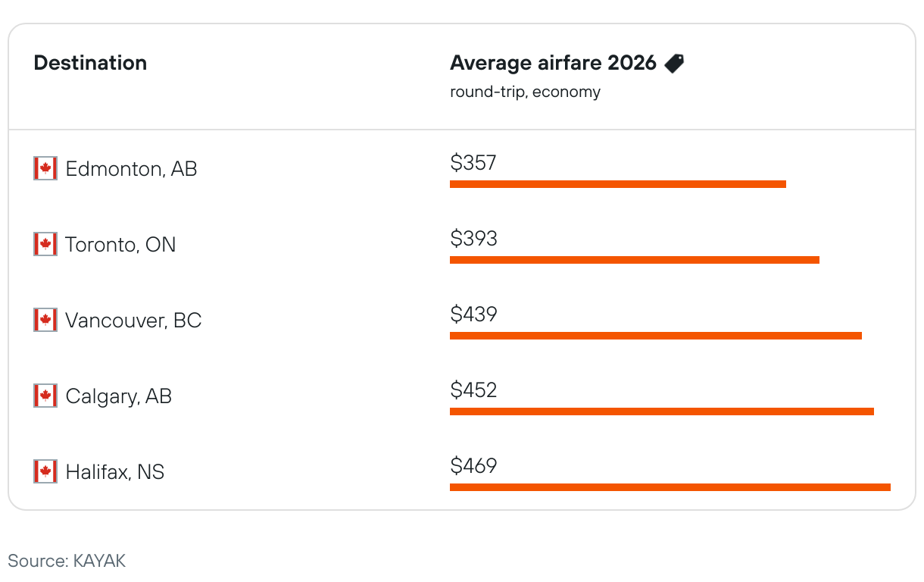Viewport: 924px width, 582px height.
Task: Click the Average airfare 2026 header
Action: (x=553, y=63)
